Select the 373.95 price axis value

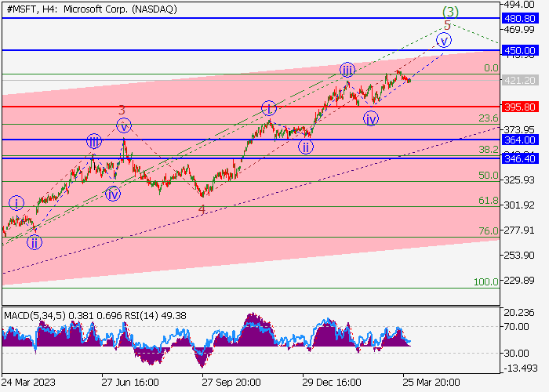click(519, 130)
